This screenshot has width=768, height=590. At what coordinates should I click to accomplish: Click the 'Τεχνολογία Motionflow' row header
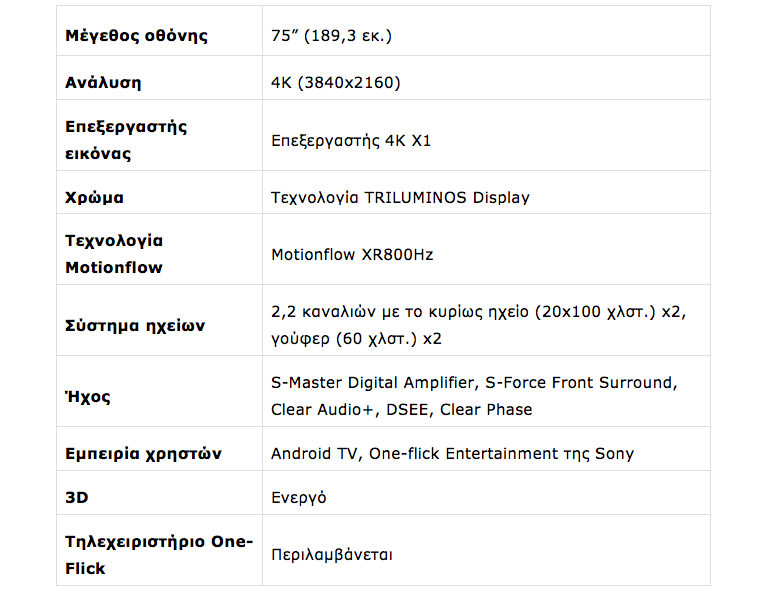(x=114, y=254)
